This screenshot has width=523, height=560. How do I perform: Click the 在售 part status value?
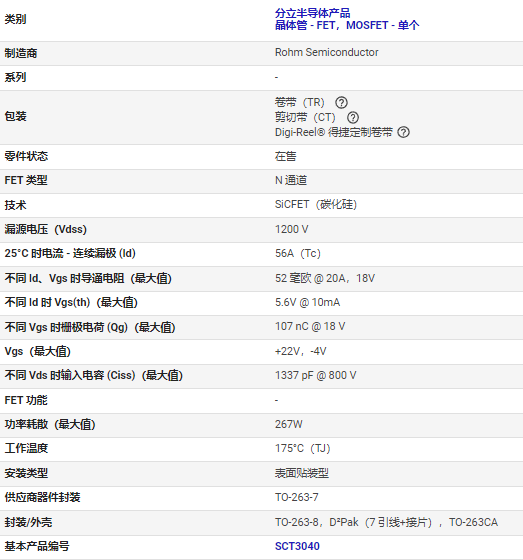point(285,156)
